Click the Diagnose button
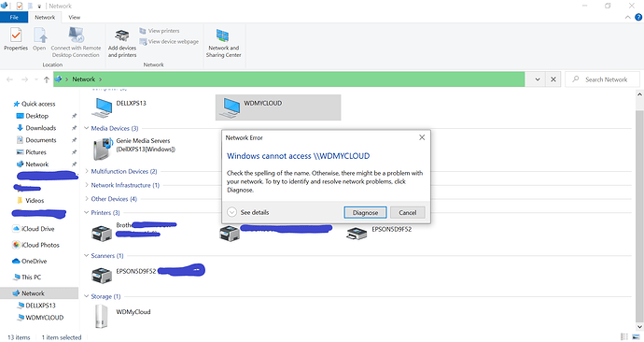This screenshot has height=342, width=644. pos(365,212)
